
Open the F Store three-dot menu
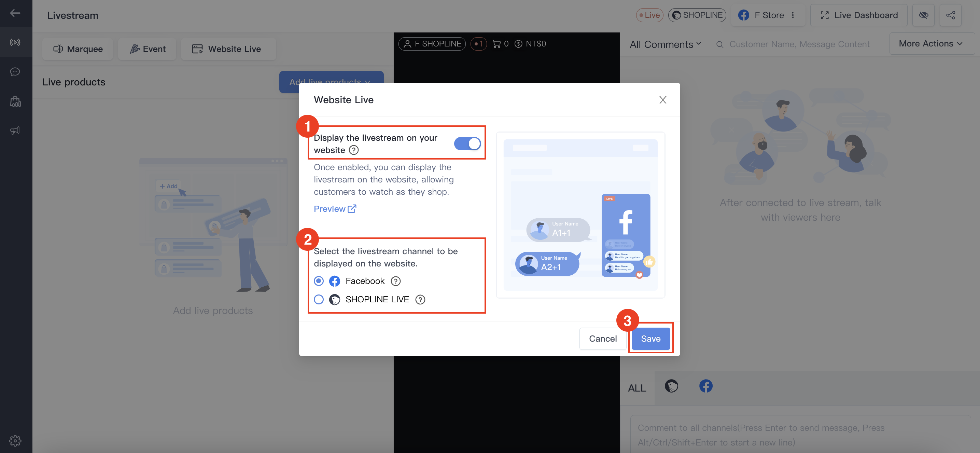click(x=793, y=15)
